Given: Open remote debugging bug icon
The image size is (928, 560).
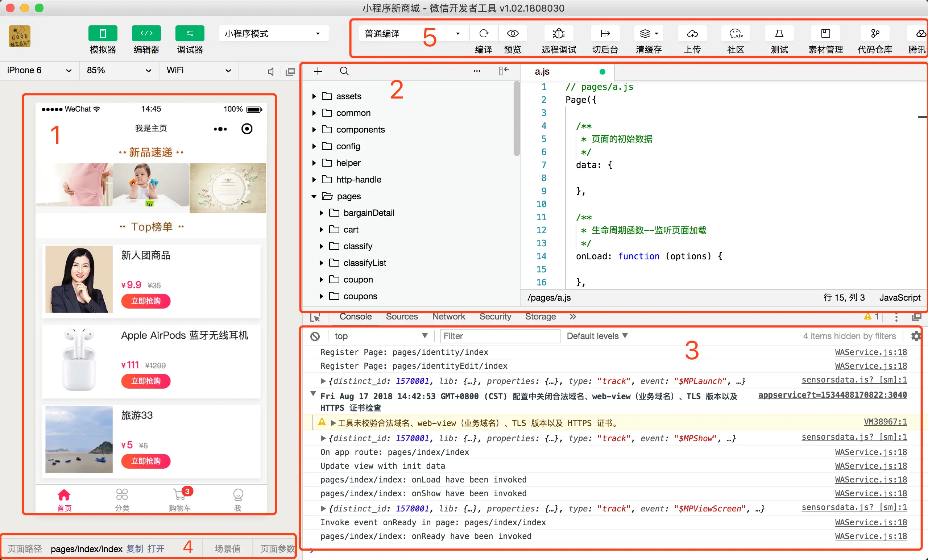Looking at the screenshot, I should tap(559, 33).
